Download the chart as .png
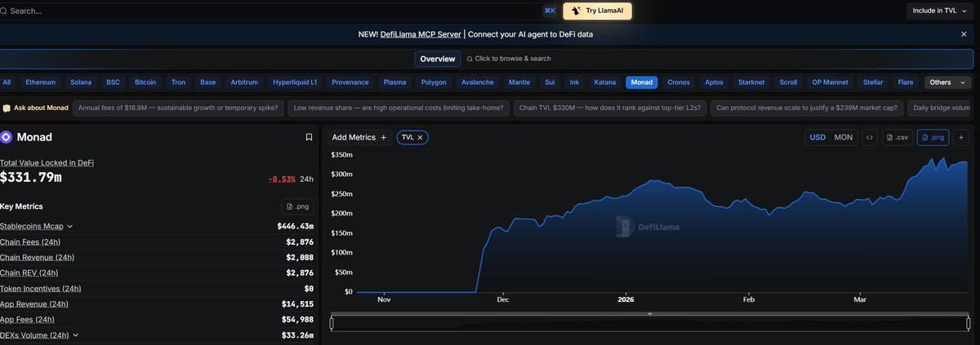 933,137
